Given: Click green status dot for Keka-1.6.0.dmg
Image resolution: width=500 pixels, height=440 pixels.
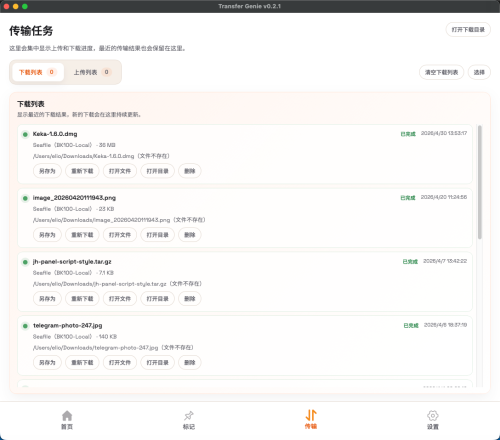Looking at the screenshot, I should click(x=25, y=135).
